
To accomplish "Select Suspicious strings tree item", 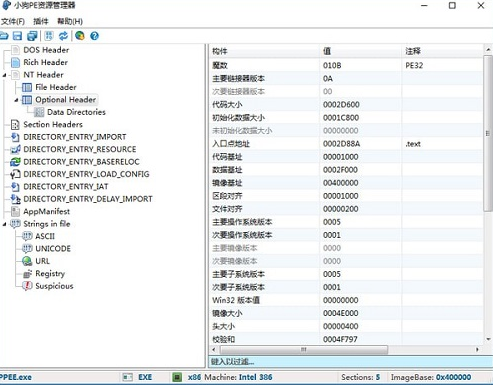I will tap(54, 286).
